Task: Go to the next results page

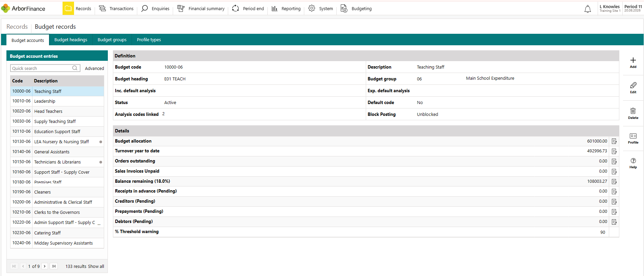Action: (45, 266)
